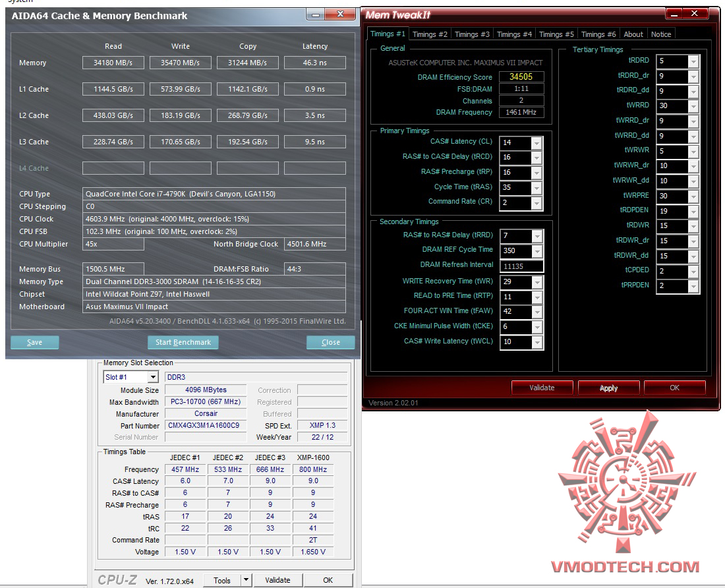Click the CPU-Z Tools button
Image resolution: width=725 pixels, height=588 pixels.
pos(222,580)
